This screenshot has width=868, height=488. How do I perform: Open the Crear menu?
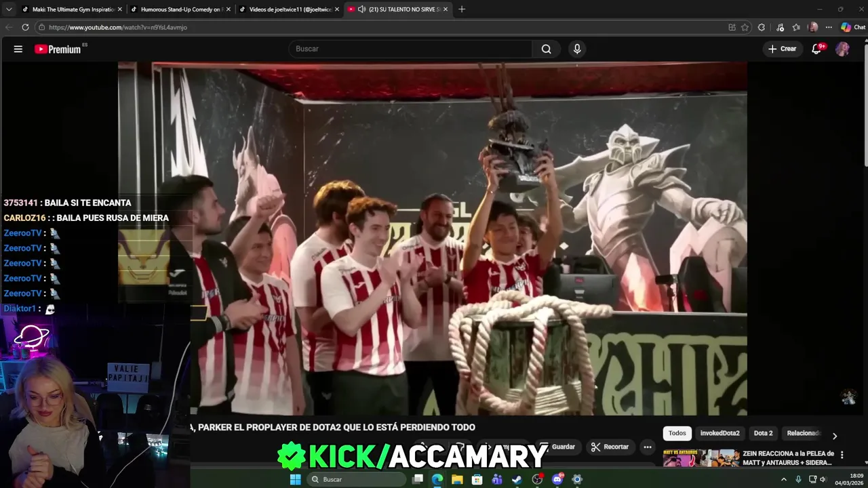click(x=783, y=49)
